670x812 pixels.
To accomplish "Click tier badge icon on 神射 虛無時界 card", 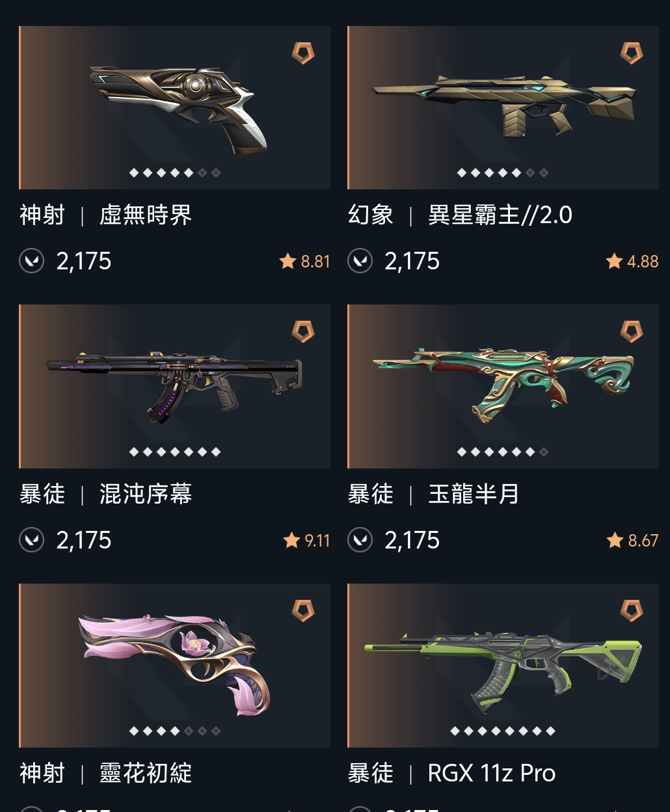I will click(303, 53).
